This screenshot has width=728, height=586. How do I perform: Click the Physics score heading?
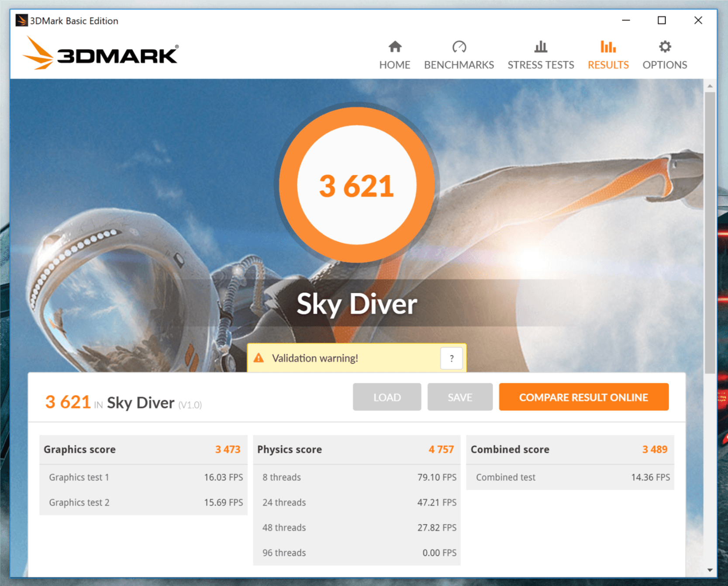coord(289,449)
